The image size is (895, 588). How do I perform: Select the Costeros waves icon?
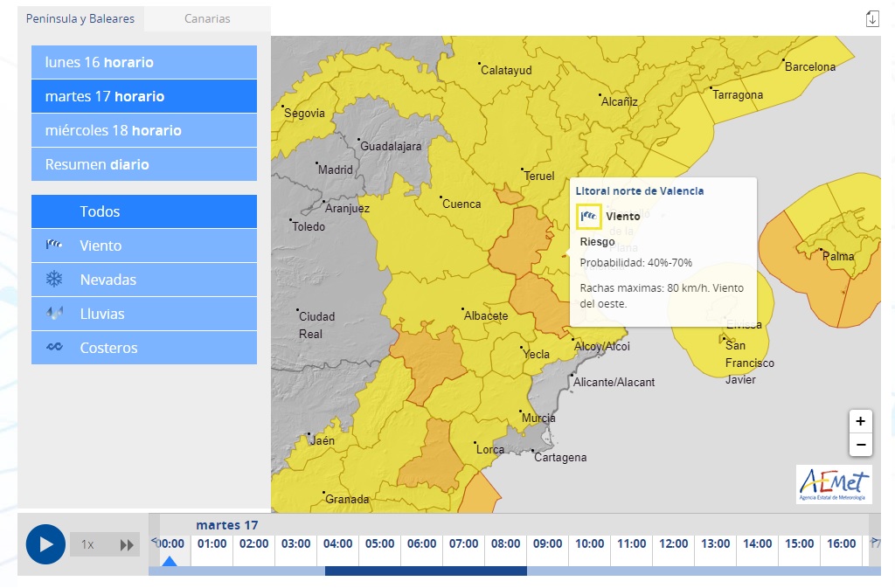coord(54,348)
